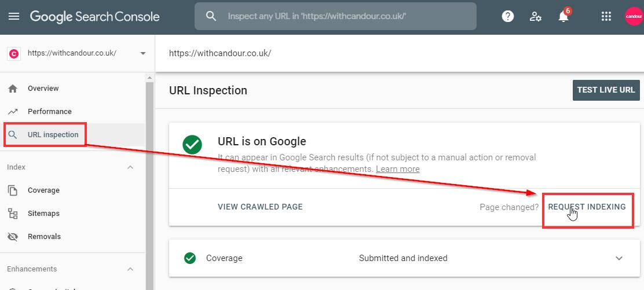
Task: Click the Removals eye-off icon
Action: click(13, 237)
